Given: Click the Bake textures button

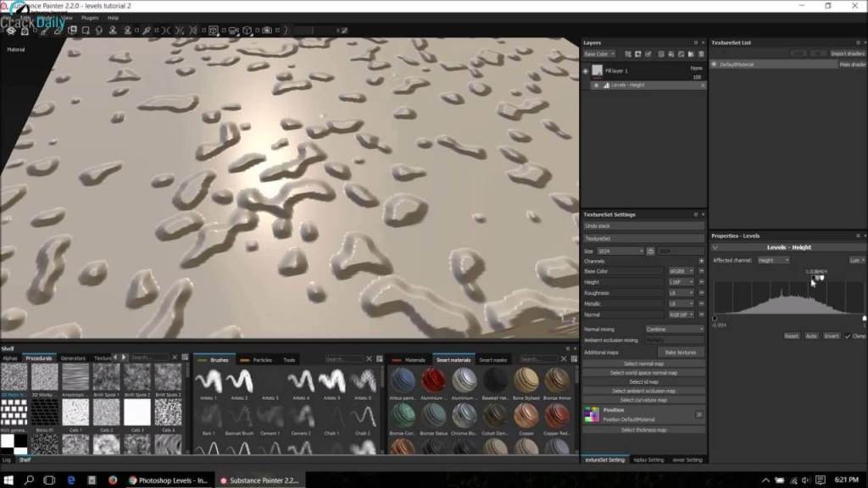Looking at the screenshot, I should click(x=681, y=352).
